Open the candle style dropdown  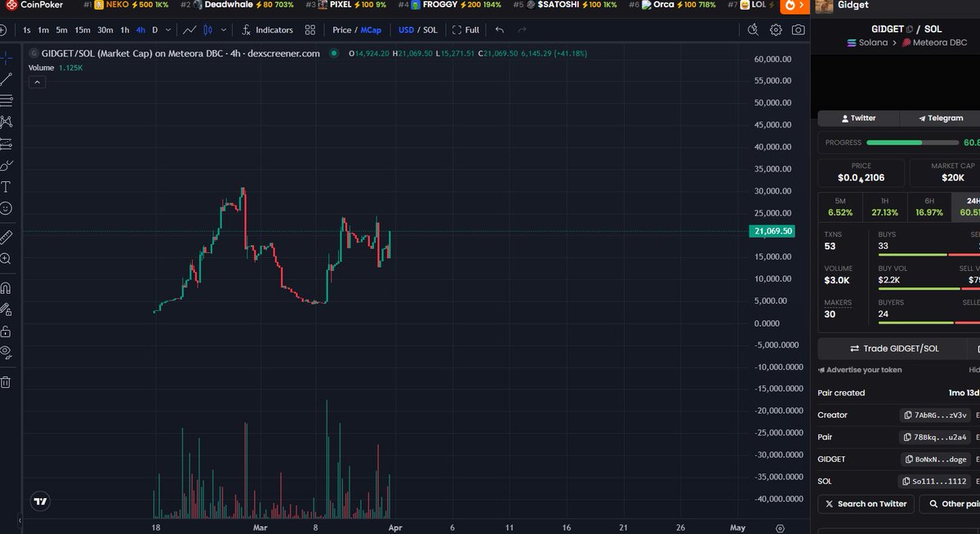(x=222, y=29)
